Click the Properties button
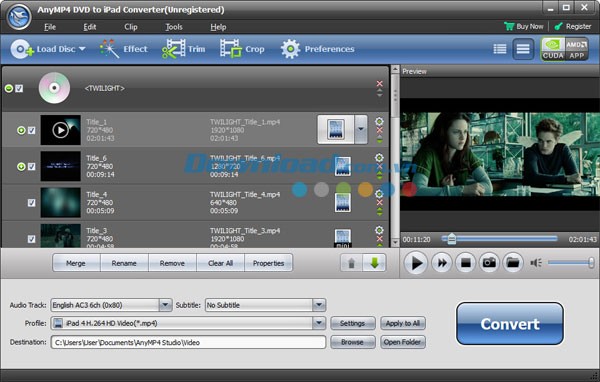This screenshot has height=382, width=600. point(268,263)
